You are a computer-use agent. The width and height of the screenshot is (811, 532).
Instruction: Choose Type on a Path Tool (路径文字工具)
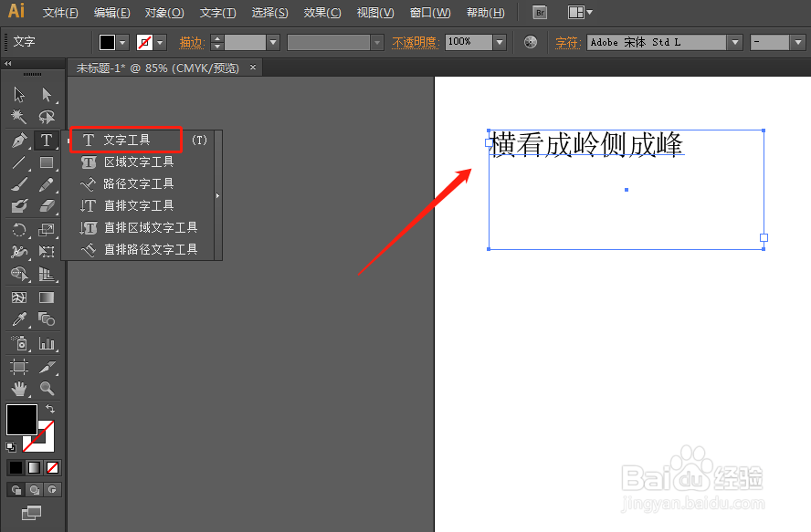(139, 184)
